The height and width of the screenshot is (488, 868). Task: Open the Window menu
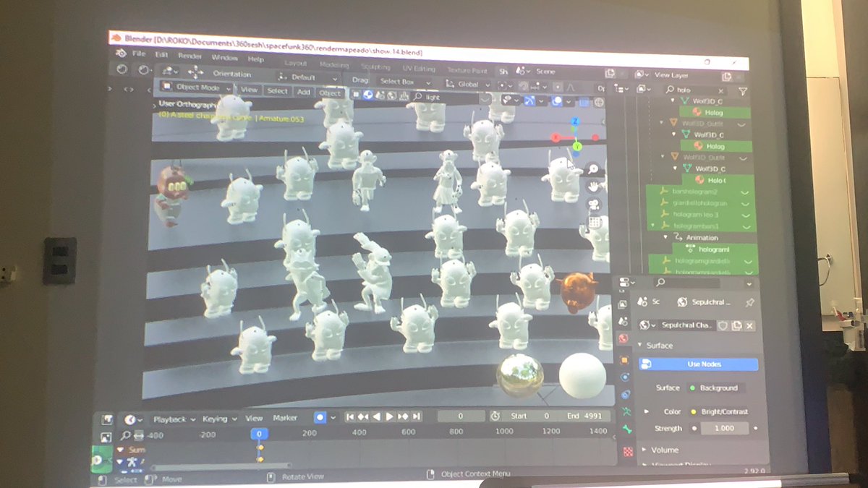(224, 58)
